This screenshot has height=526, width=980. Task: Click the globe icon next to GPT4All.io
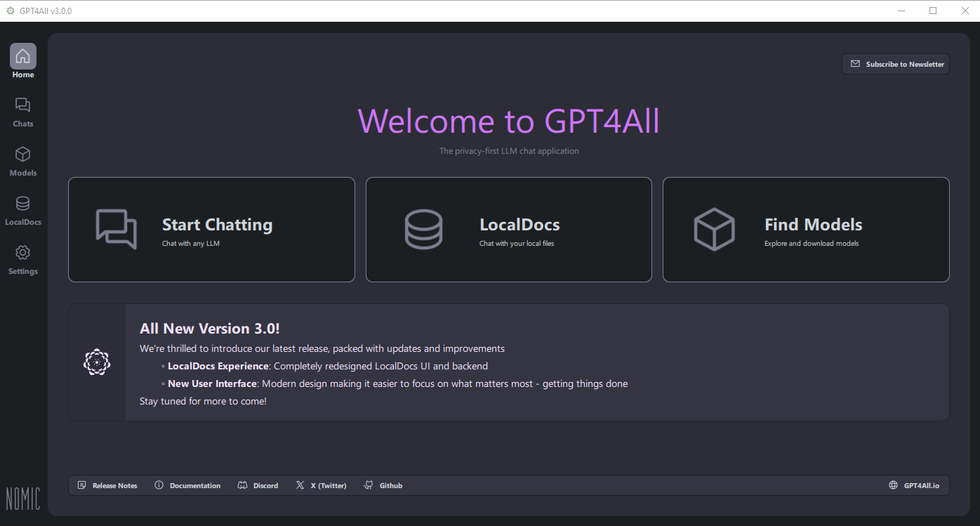(893, 485)
